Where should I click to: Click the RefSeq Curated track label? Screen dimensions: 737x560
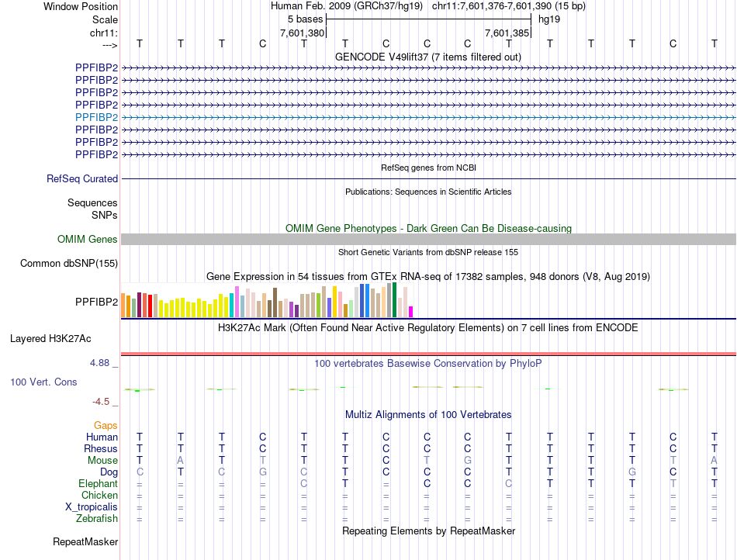pyautogui.click(x=82, y=178)
